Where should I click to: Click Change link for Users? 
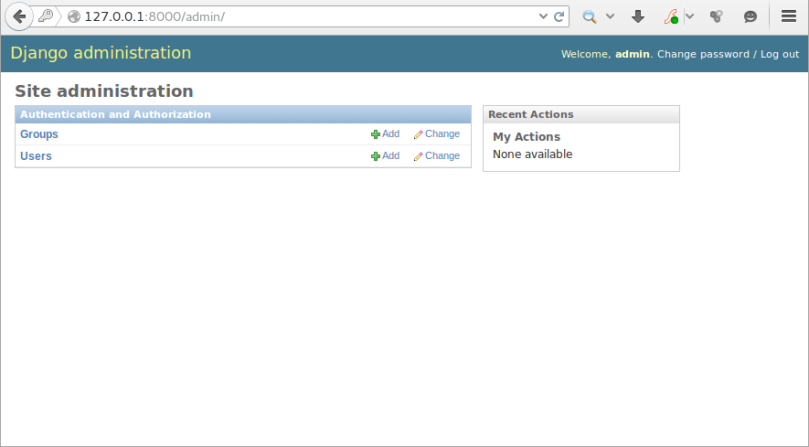[442, 155]
